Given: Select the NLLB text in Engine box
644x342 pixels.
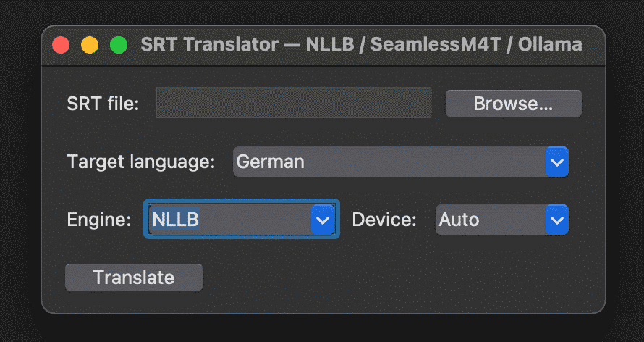Looking at the screenshot, I should pos(175,220).
